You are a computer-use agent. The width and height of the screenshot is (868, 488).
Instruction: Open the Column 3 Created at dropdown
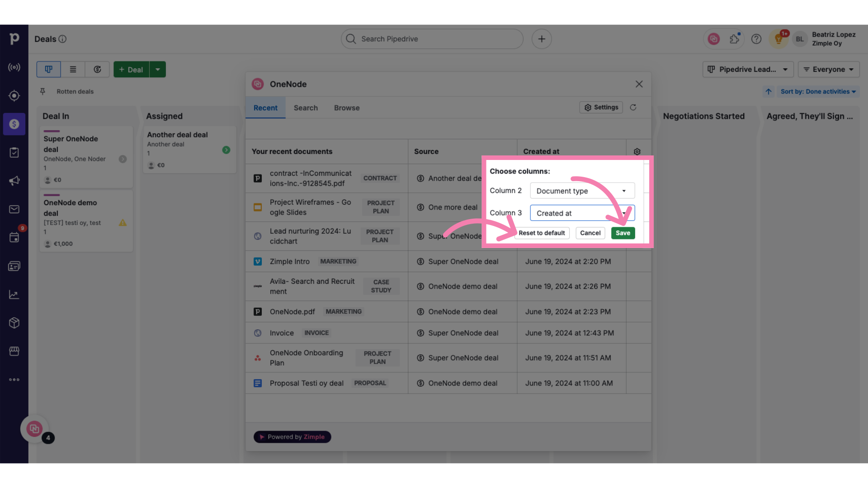[582, 213]
